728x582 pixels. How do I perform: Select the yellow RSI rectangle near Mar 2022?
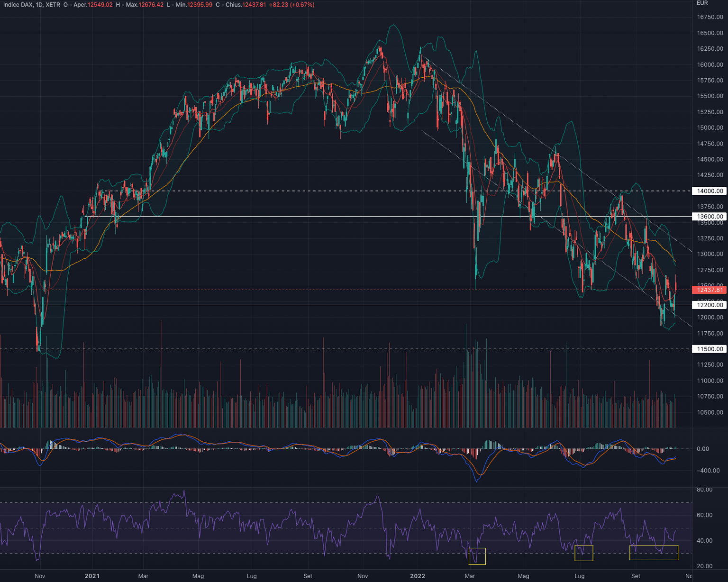point(477,556)
